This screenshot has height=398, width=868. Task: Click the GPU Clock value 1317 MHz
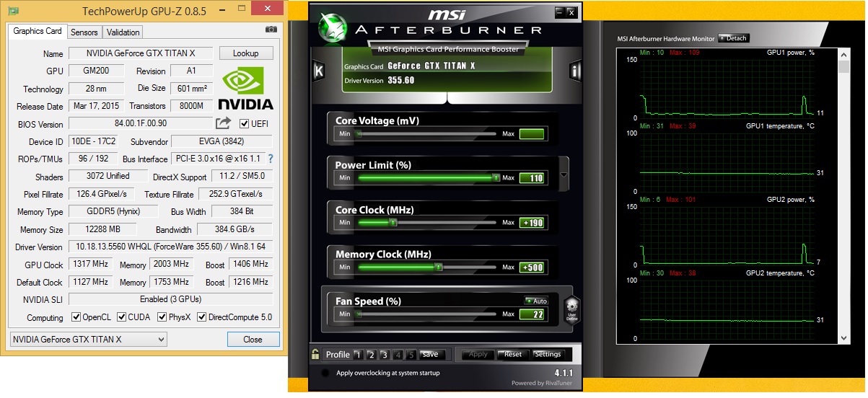point(91,265)
